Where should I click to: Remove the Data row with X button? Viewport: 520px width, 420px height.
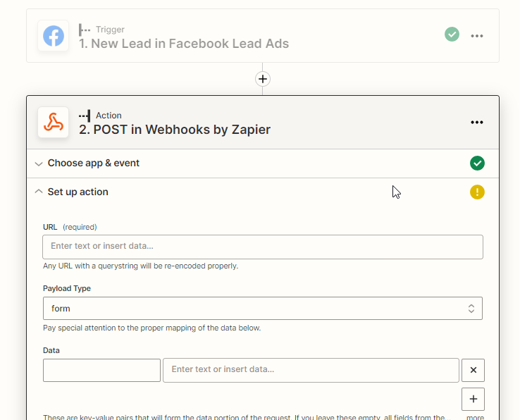tap(473, 370)
